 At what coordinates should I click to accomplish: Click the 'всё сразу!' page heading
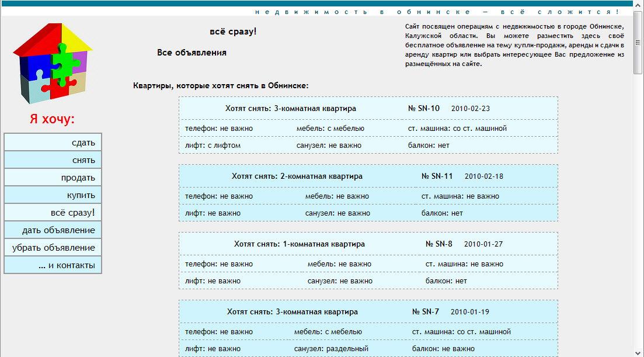(232, 32)
